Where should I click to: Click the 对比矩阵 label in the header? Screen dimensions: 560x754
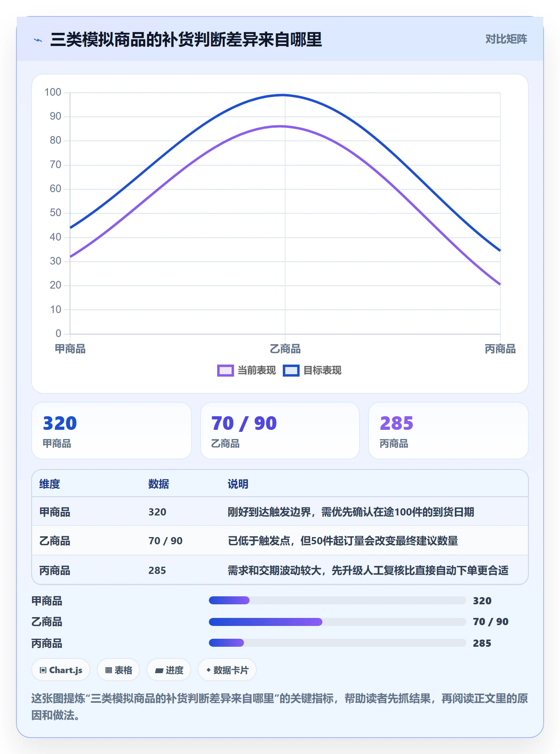point(506,39)
